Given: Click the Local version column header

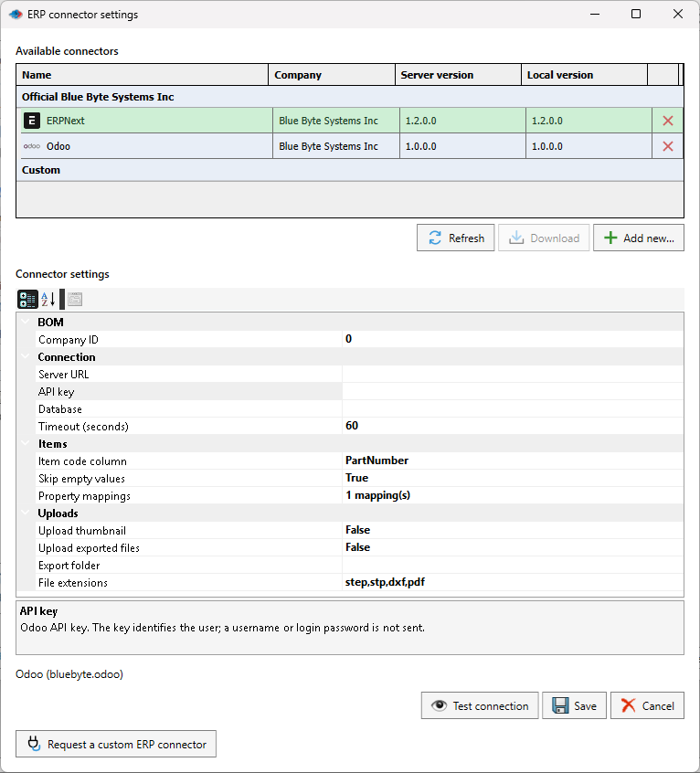Looking at the screenshot, I should click(585, 75).
